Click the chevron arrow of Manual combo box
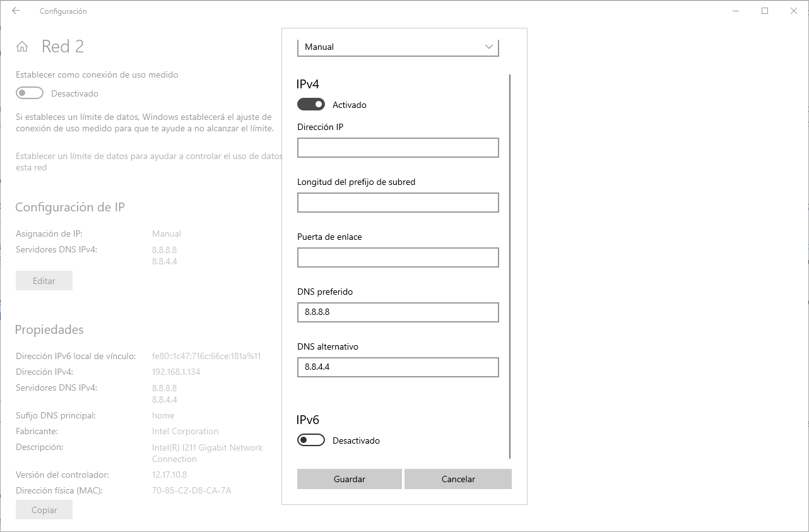Screen dimensions: 809x532 pyautogui.click(x=488, y=47)
